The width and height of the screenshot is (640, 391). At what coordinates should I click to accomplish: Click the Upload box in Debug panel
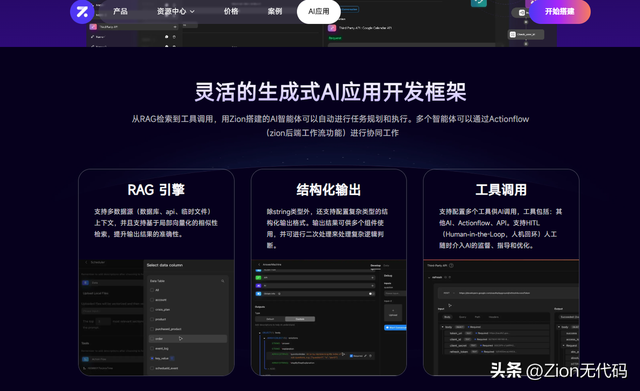[393, 313]
